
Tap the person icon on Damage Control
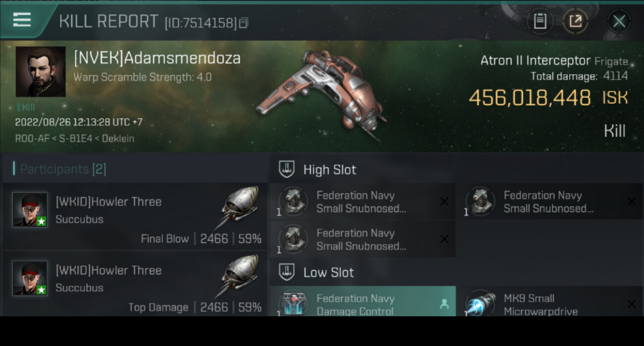pos(444,304)
